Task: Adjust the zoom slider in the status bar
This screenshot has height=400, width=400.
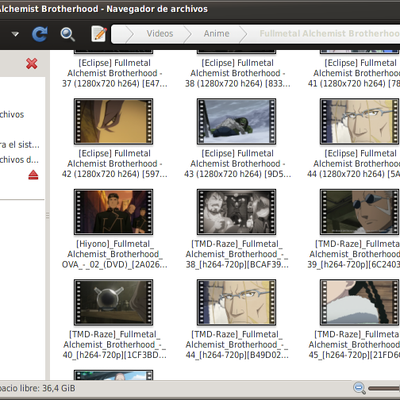Action: pos(384,389)
